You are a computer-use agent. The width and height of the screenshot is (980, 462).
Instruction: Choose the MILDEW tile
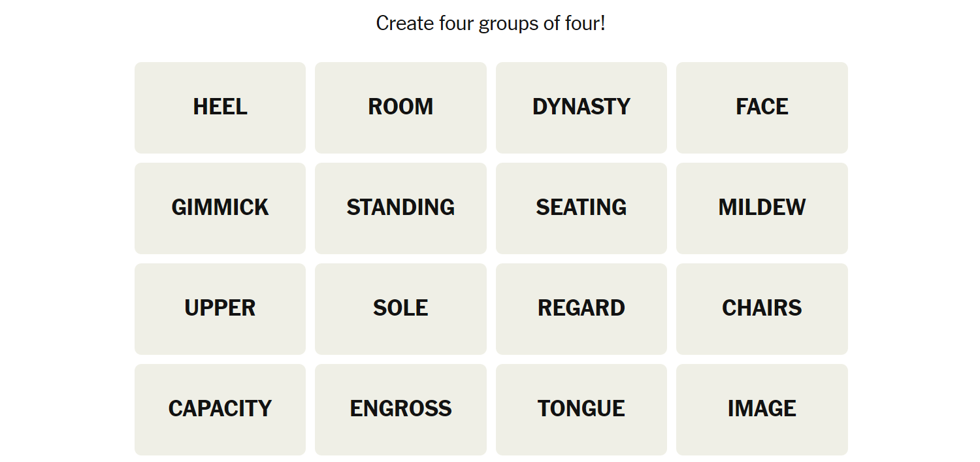pyautogui.click(x=762, y=208)
